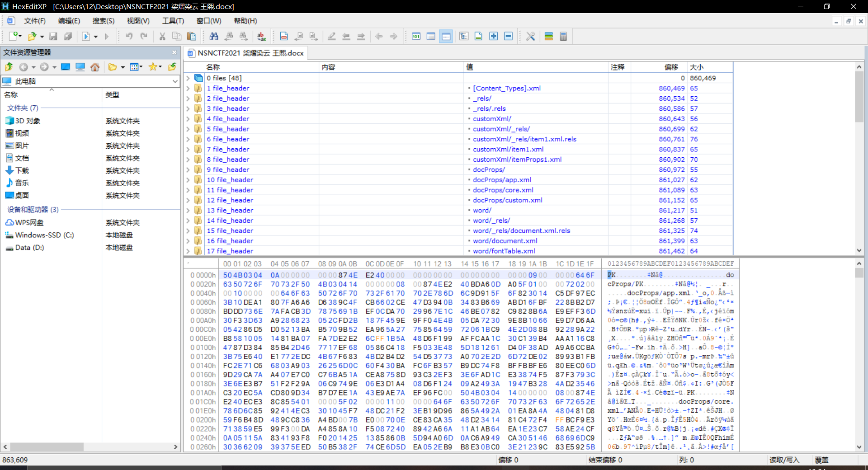Viewport: 868px width, 470px height.
Task: Click the Redo arrow icon
Action: [144, 36]
